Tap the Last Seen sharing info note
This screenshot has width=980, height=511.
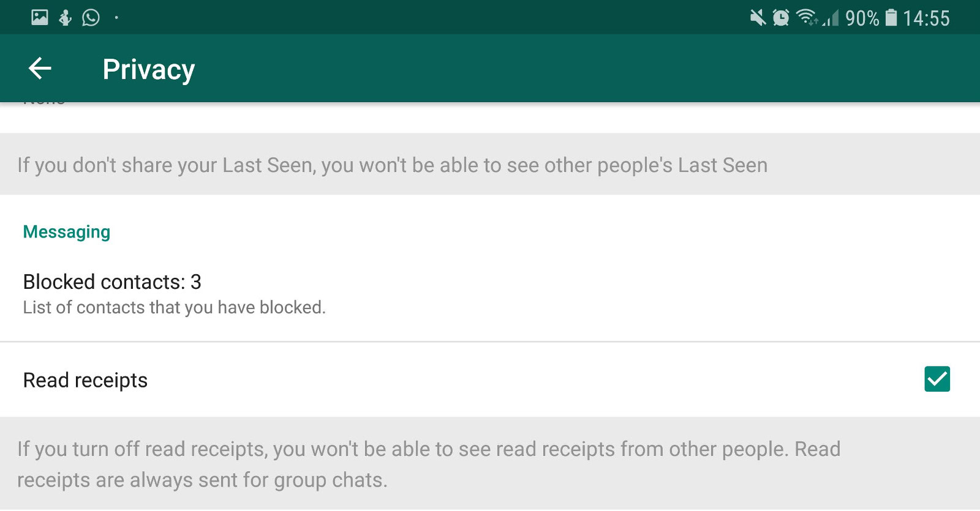pyautogui.click(x=392, y=165)
